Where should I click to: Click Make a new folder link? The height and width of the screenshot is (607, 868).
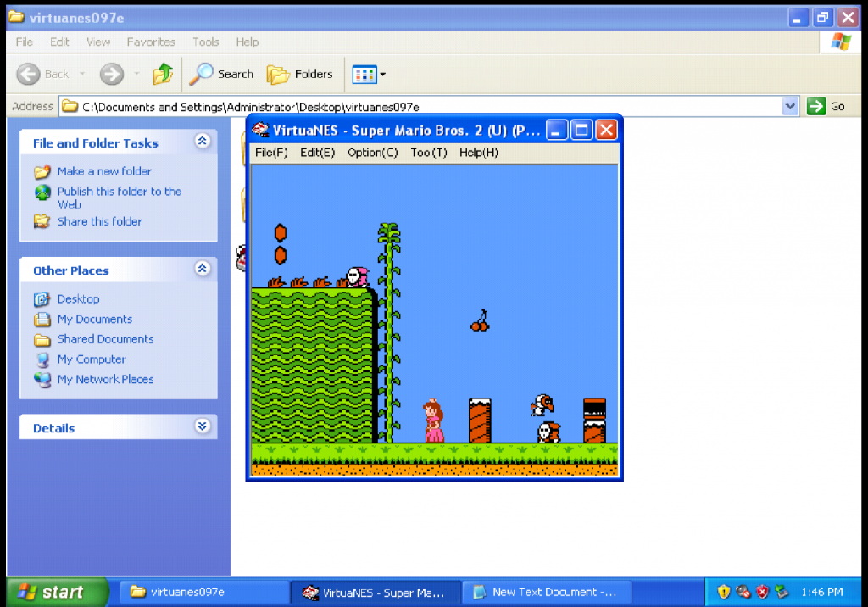coord(104,171)
